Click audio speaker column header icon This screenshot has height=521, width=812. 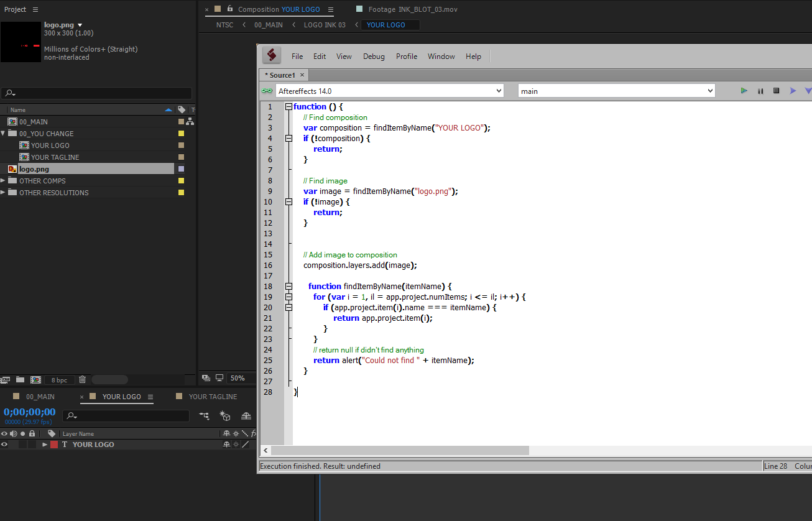tap(13, 433)
